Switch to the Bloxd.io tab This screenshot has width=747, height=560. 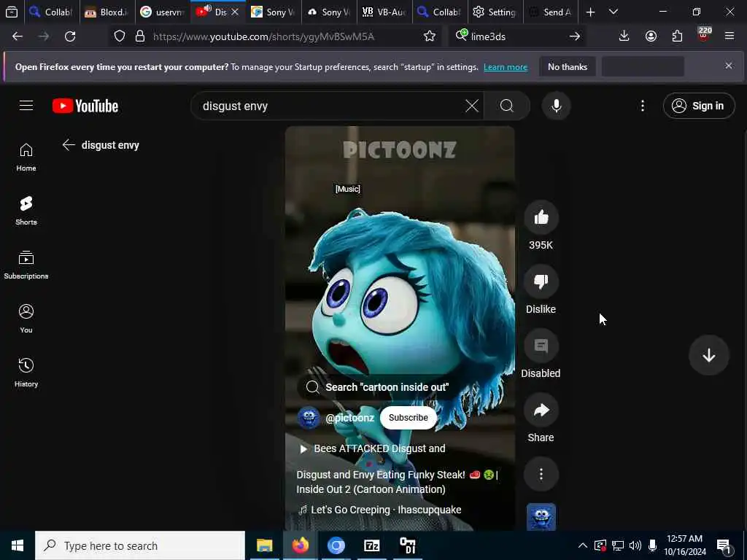(x=107, y=12)
